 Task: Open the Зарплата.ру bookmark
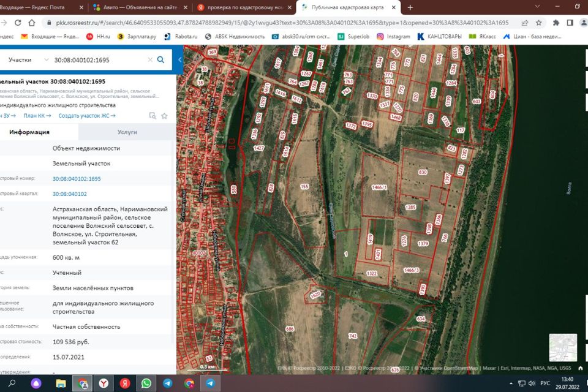point(137,36)
